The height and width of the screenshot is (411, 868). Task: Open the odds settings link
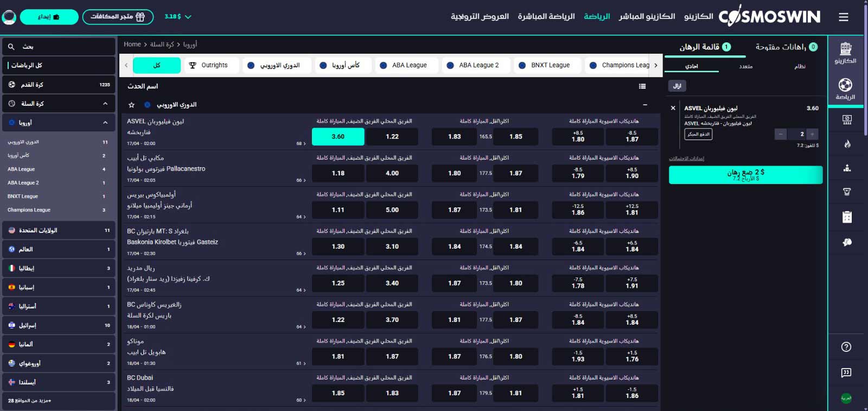click(x=686, y=159)
